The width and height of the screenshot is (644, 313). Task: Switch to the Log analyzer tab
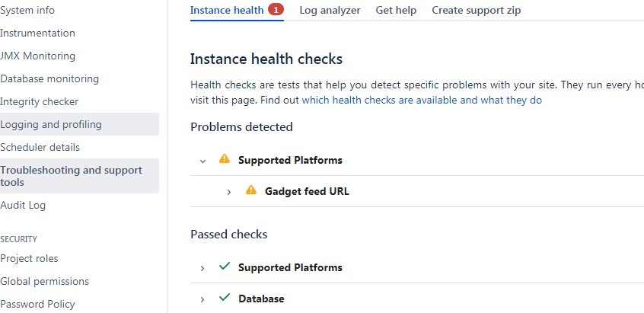[330, 10]
